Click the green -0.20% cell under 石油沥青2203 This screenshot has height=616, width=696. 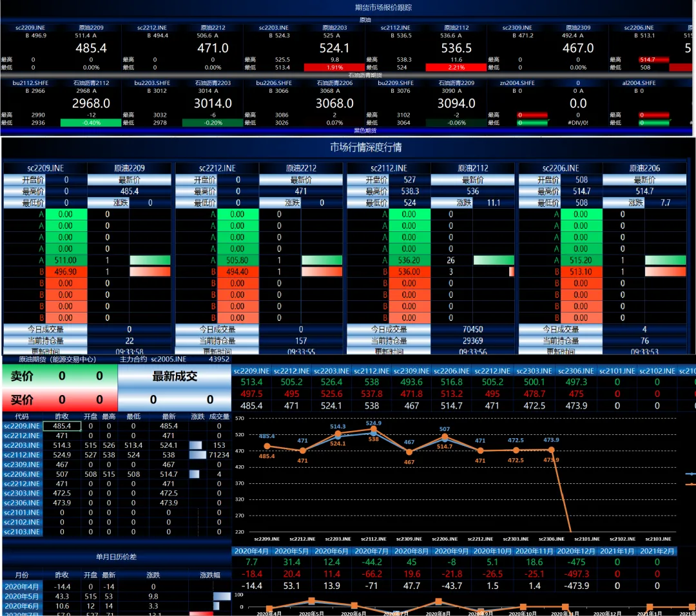(x=213, y=123)
